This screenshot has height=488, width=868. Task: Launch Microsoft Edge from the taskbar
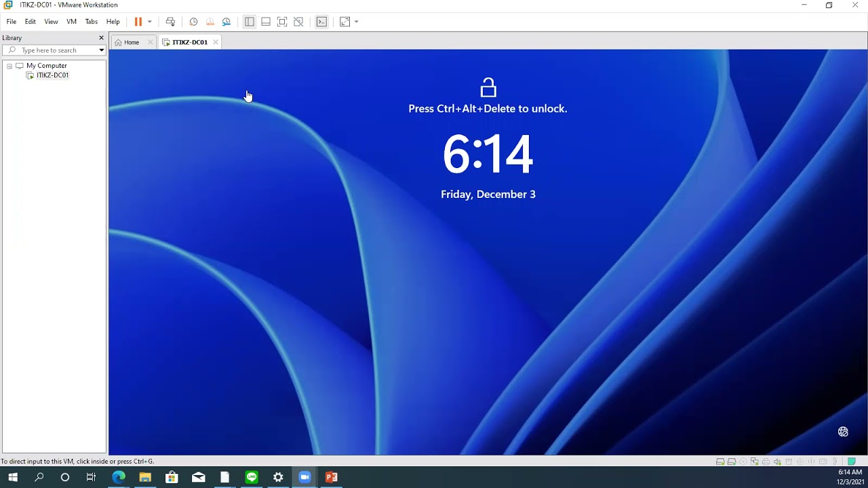[119, 477]
